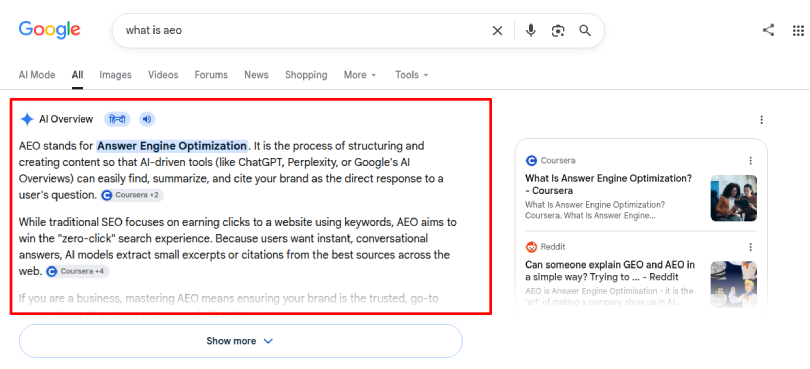
Task: Expand the More dropdown
Action: [x=360, y=75]
